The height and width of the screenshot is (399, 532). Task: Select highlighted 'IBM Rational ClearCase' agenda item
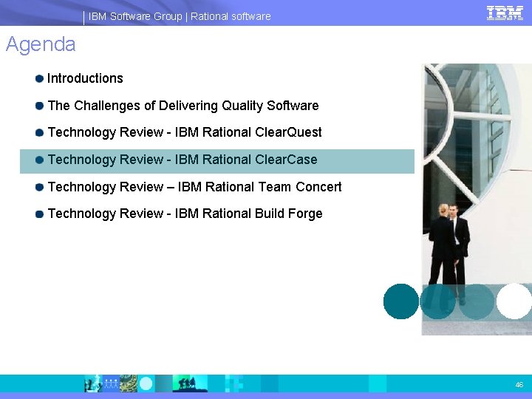pyautogui.click(x=217, y=161)
